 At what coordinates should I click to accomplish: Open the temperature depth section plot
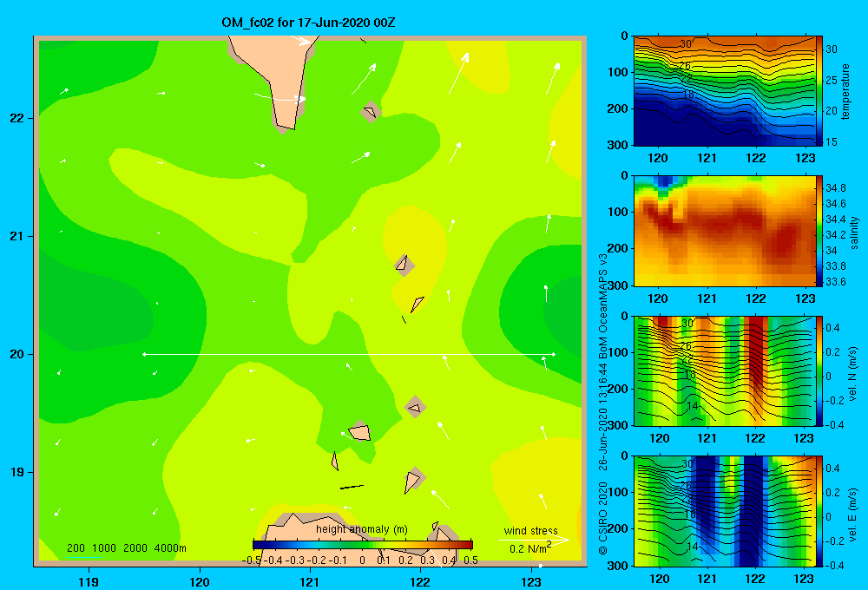725,91
